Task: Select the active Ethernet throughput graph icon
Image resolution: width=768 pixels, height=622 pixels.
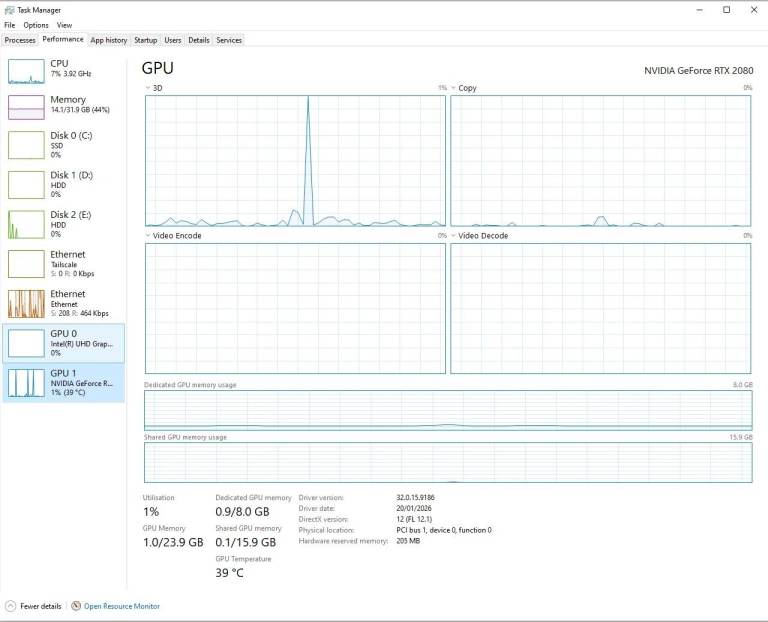Action: (x=26, y=304)
